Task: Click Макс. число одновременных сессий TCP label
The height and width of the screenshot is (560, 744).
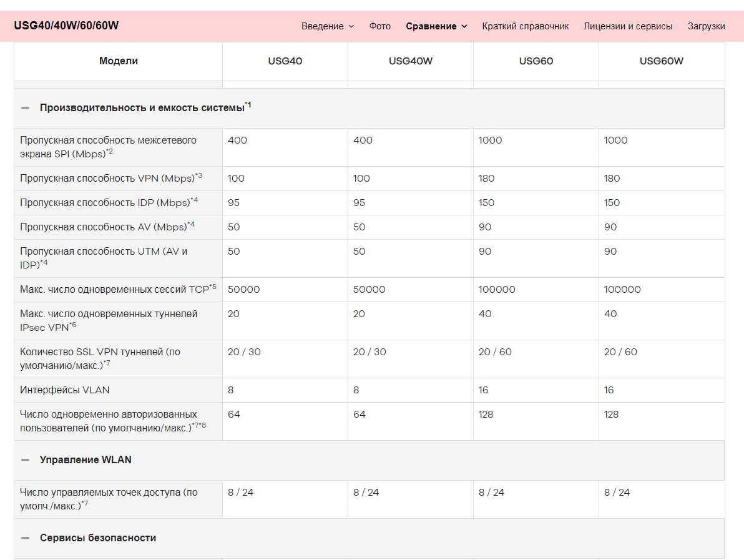Action: click(x=118, y=289)
